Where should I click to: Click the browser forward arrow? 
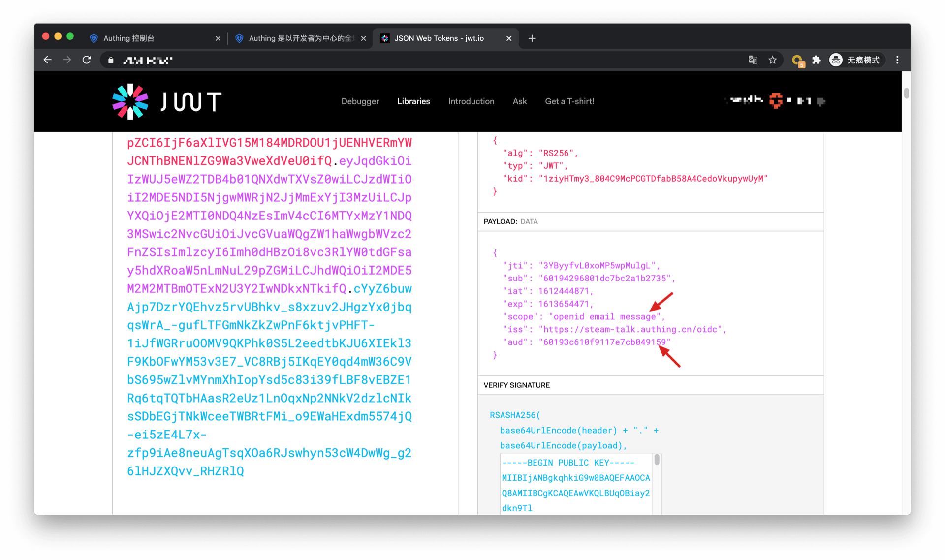coord(67,60)
